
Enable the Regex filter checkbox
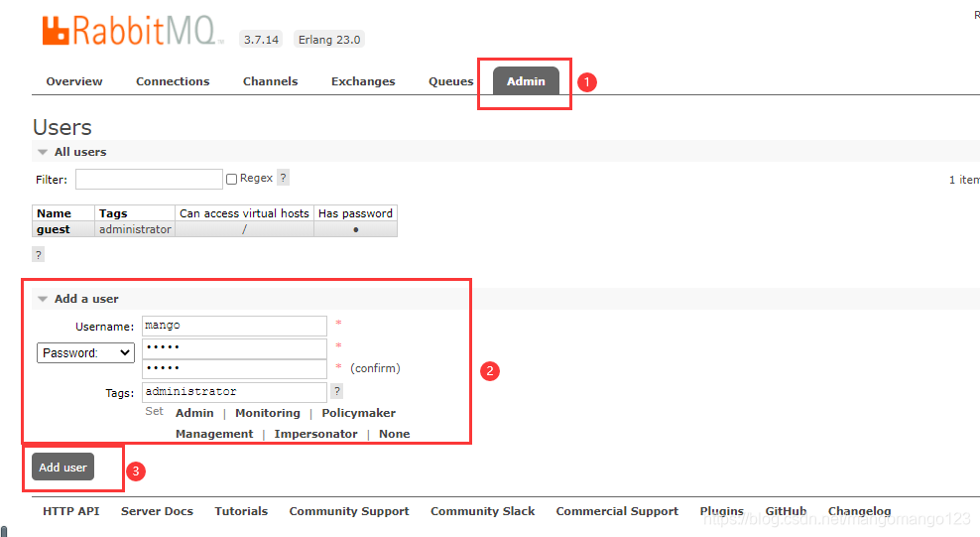(231, 179)
